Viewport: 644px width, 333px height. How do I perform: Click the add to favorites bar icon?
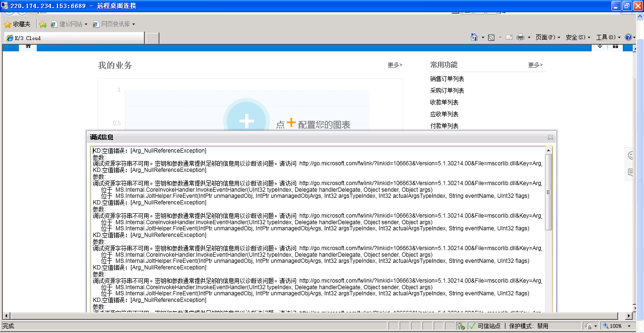(43, 24)
